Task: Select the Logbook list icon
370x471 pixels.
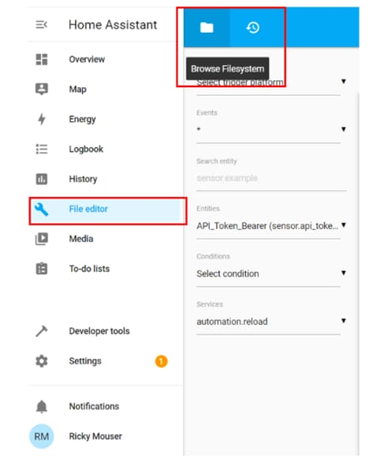Action: [x=42, y=149]
